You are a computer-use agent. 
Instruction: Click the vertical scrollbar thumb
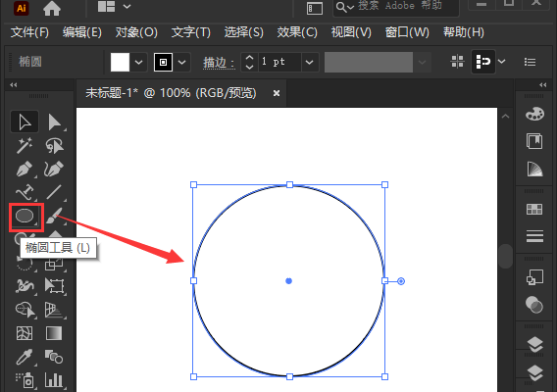[505, 257]
